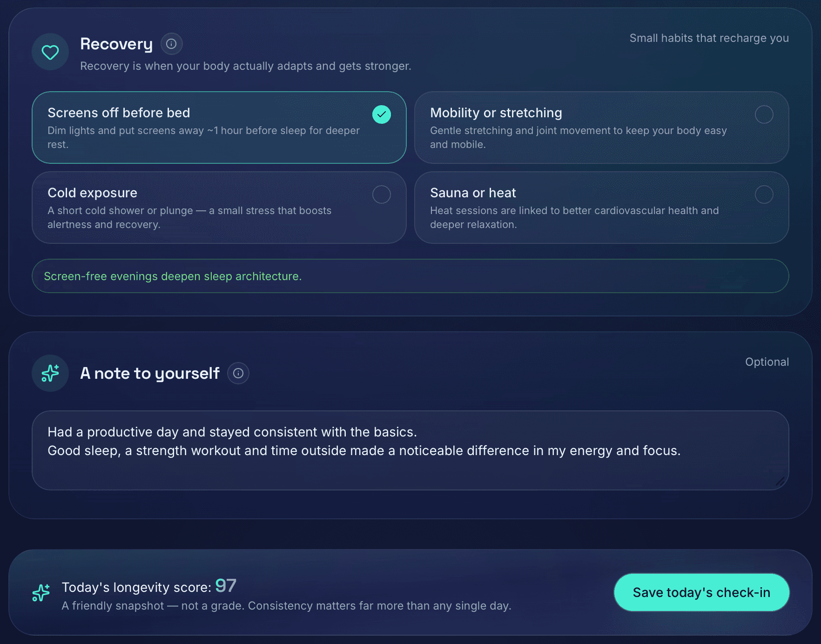Click the 'Sauna or heat' title

[x=473, y=193]
